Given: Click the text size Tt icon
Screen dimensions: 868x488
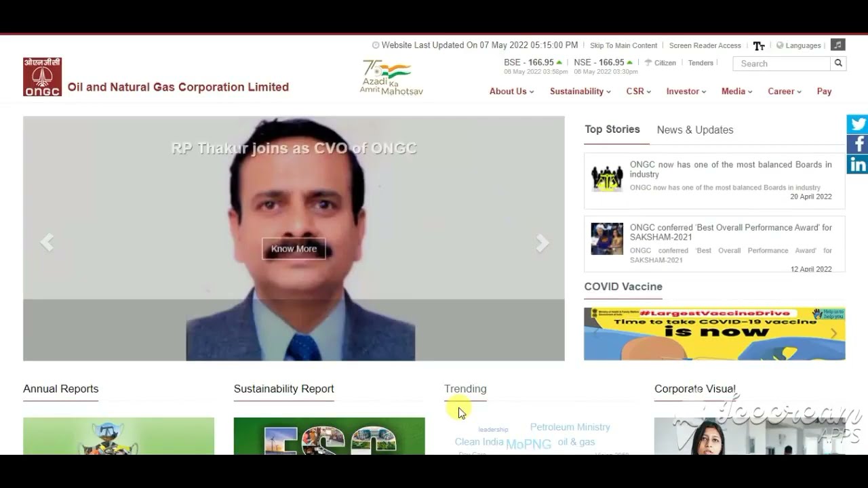Looking at the screenshot, I should [x=759, y=45].
